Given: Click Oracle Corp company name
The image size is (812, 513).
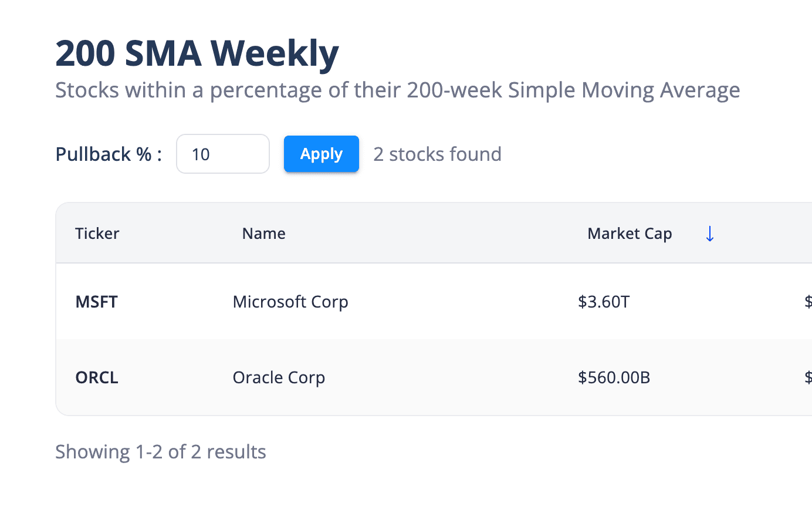Looking at the screenshot, I should coord(279,377).
